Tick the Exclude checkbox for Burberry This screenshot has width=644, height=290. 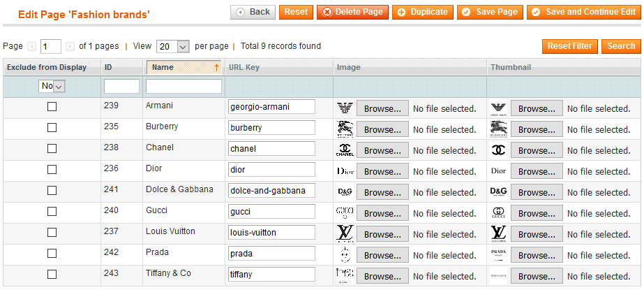(x=52, y=128)
